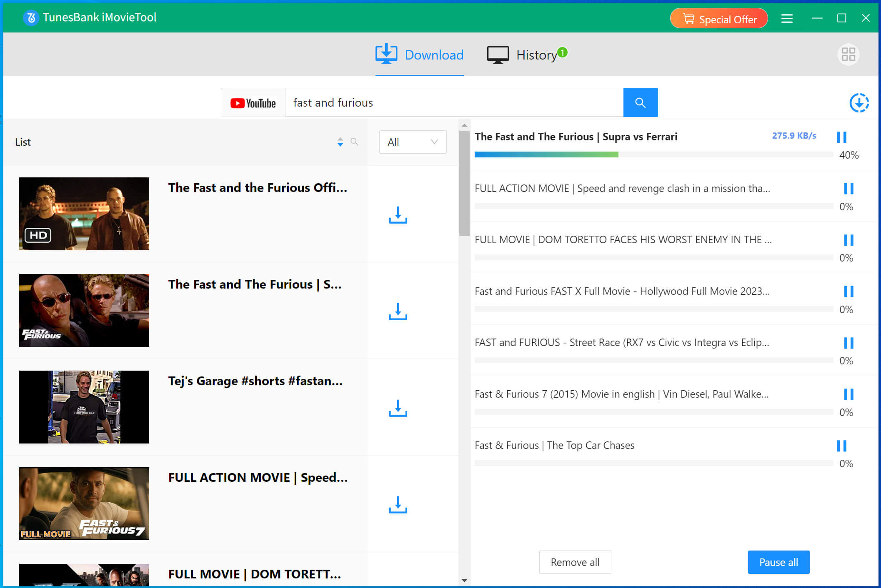Open the All filter dropdown
The height and width of the screenshot is (588, 881).
coord(413,142)
